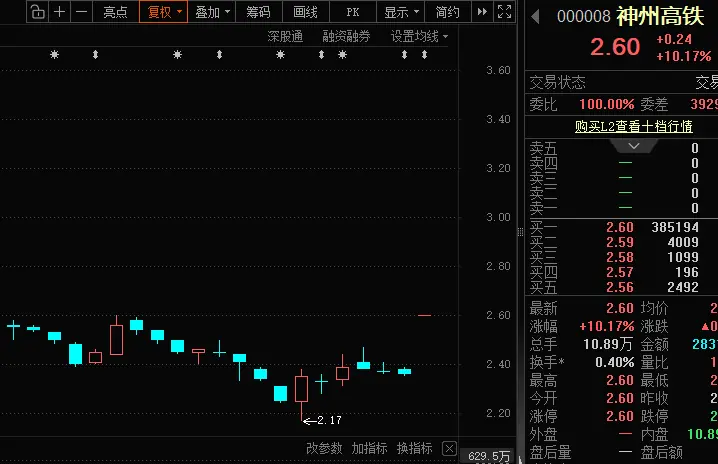
Task: Open the 亮点 highlights tool
Action: click(115, 12)
